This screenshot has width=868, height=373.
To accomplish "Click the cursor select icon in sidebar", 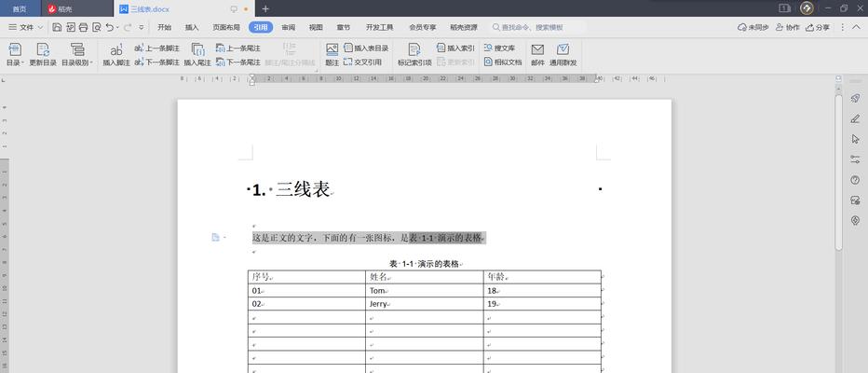I will pyautogui.click(x=855, y=139).
